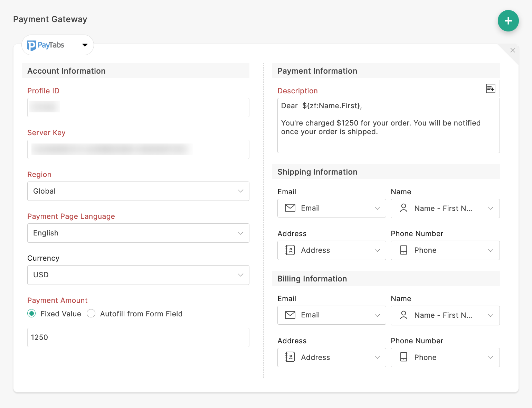
Task: Click the Server Key input field
Action: pyautogui.click(x=138, y=149)
